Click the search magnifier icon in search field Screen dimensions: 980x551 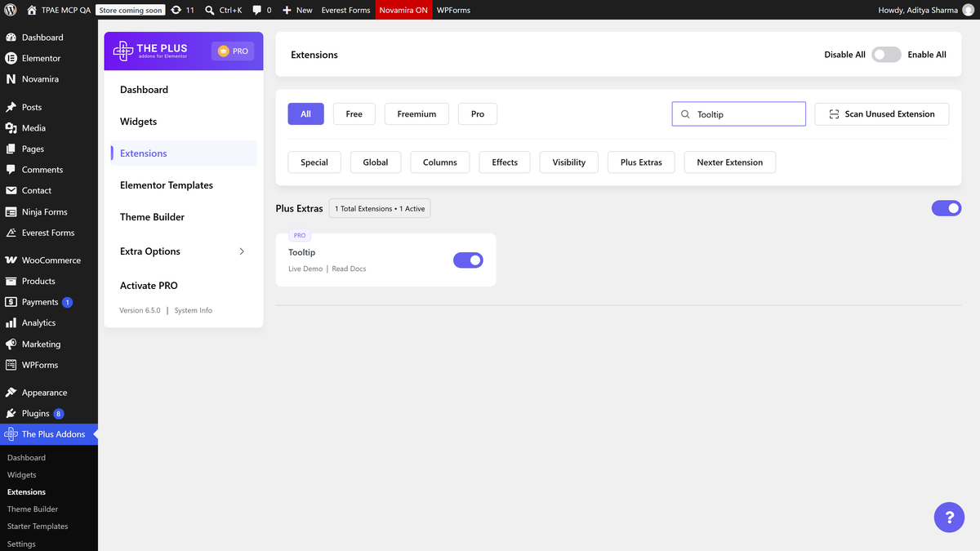click(685, 114)
